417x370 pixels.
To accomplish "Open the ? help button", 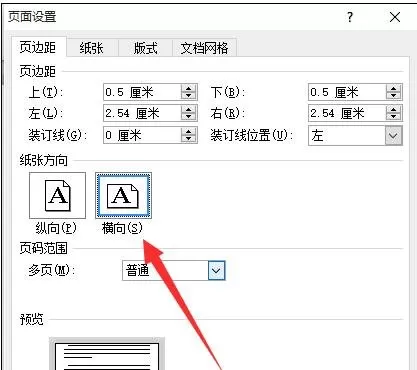I will click(350, 17).
